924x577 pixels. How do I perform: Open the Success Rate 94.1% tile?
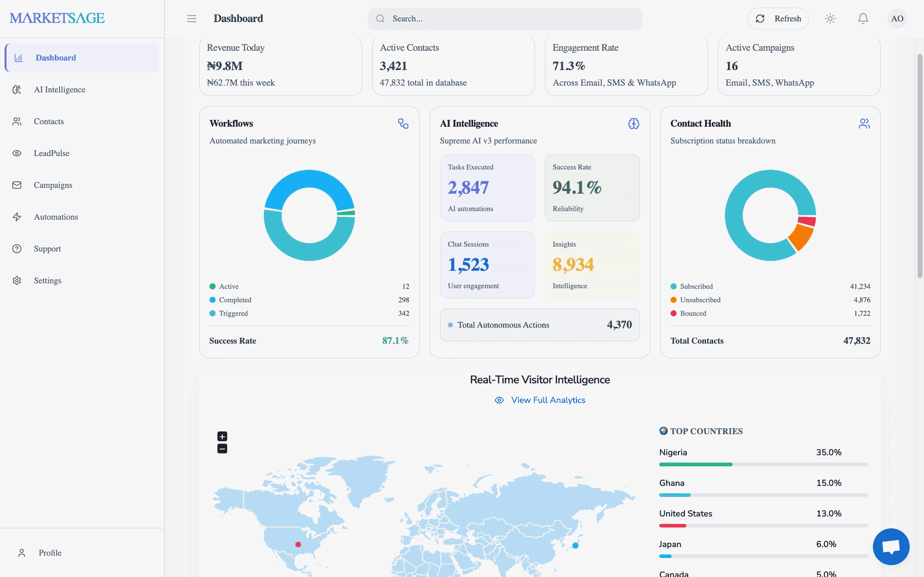pos(592,188)
